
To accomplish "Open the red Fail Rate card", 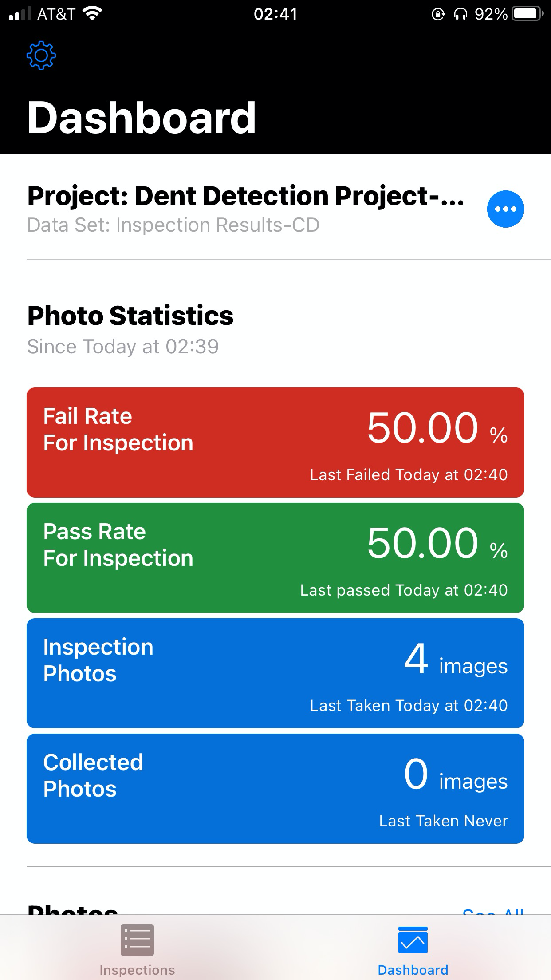I will [x=275, y=443].
